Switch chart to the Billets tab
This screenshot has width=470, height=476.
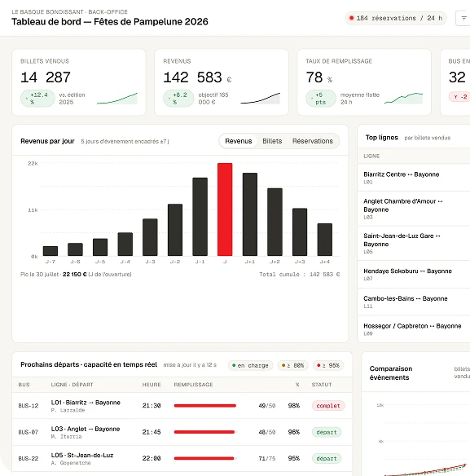(x=272, y=141)
